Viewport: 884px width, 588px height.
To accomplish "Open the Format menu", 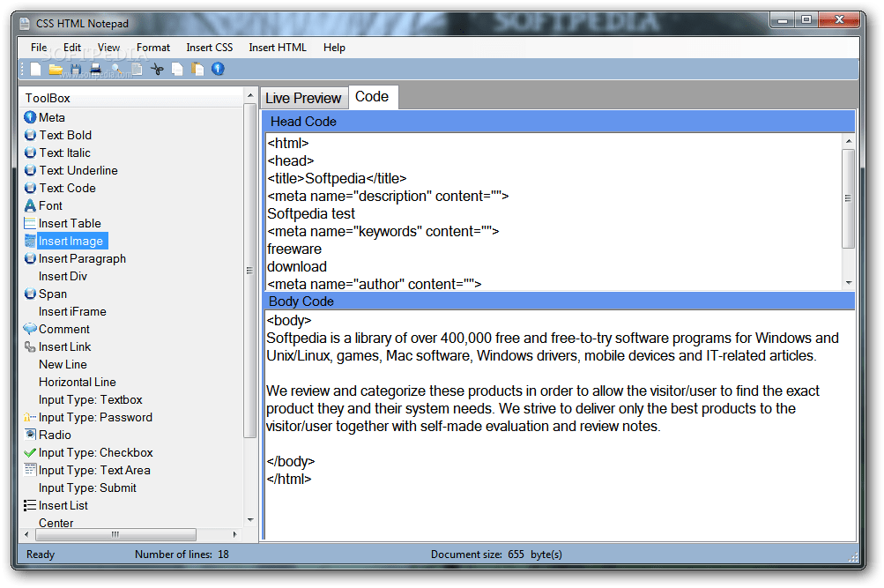I will 153,48.
